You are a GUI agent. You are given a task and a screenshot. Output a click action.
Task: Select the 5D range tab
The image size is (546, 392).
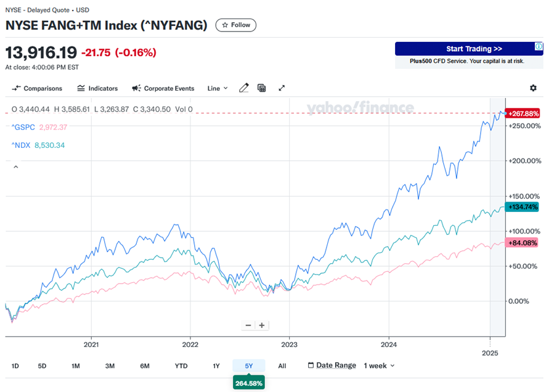42,366
